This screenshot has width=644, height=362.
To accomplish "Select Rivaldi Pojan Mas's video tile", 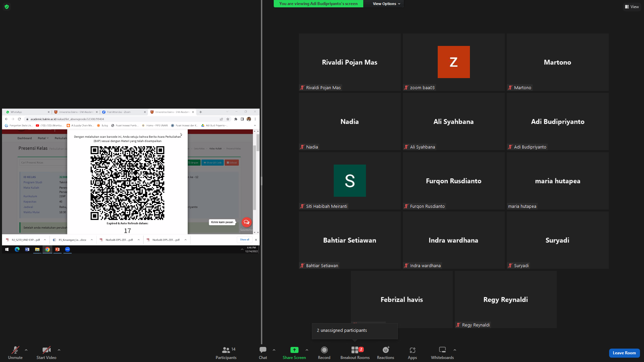I will tap(350, 62).
